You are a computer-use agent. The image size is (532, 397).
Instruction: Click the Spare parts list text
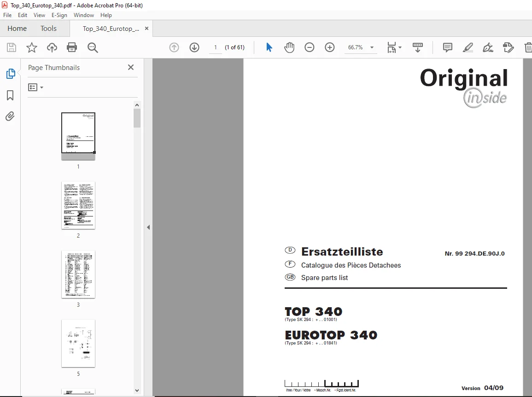[324, 278]
